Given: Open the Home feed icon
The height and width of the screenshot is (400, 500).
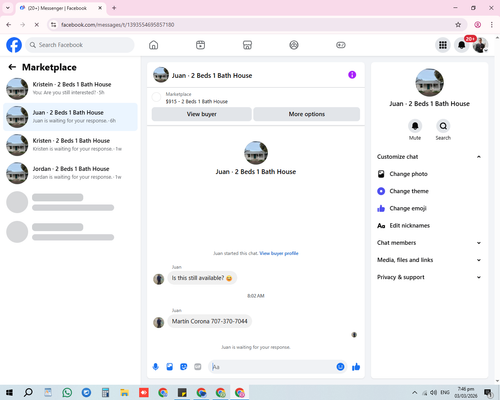Looking at the screenshot, I should pos(154,45).
